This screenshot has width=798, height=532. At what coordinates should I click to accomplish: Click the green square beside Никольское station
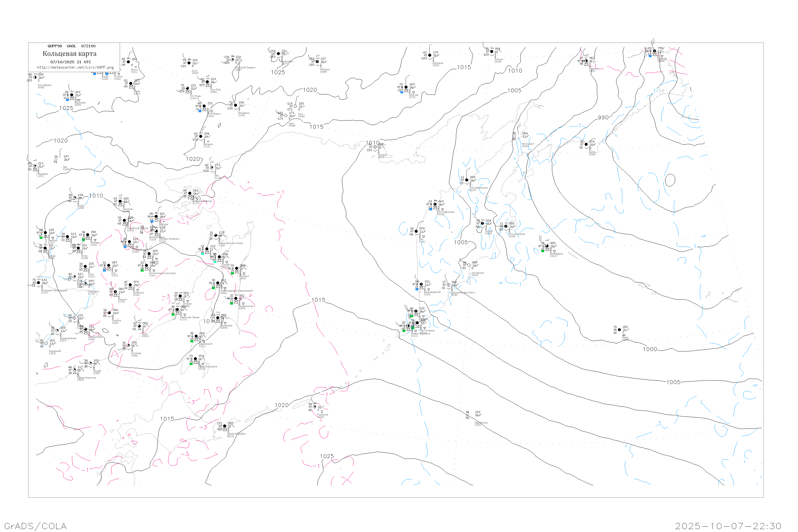[543, 251]
